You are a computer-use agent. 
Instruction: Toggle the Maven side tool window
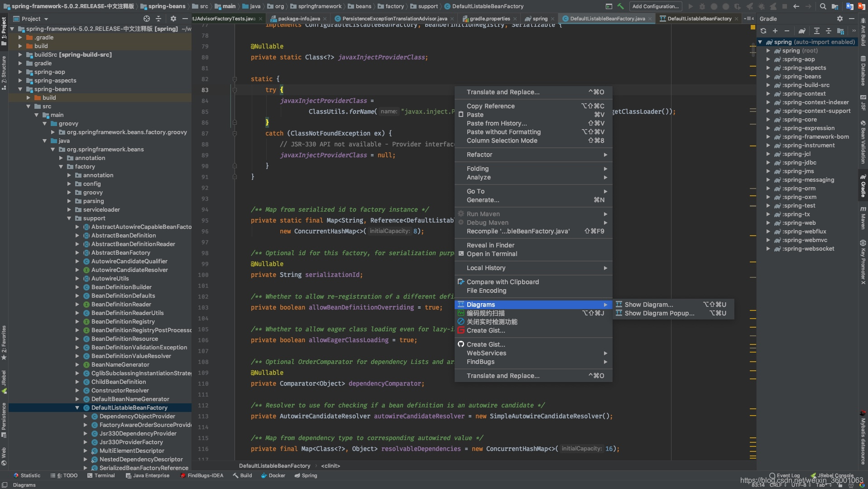863,218
